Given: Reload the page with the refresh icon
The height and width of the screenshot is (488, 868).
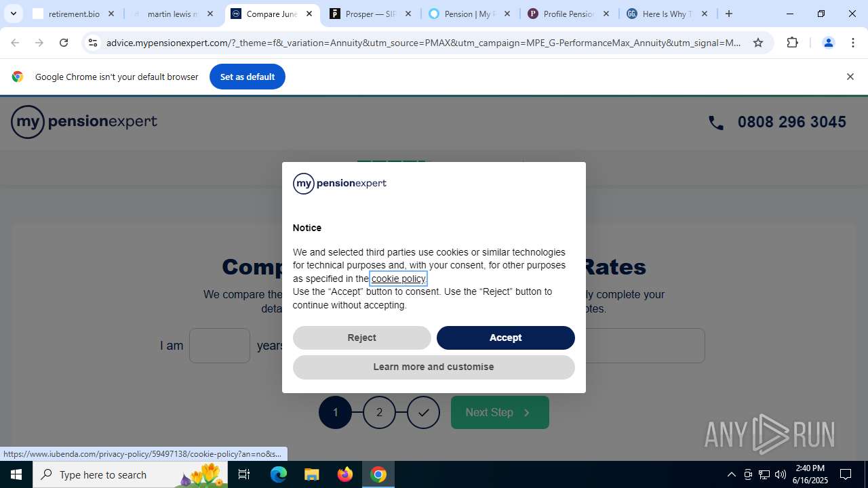Looking at the screenshot, I should (64, 43).
